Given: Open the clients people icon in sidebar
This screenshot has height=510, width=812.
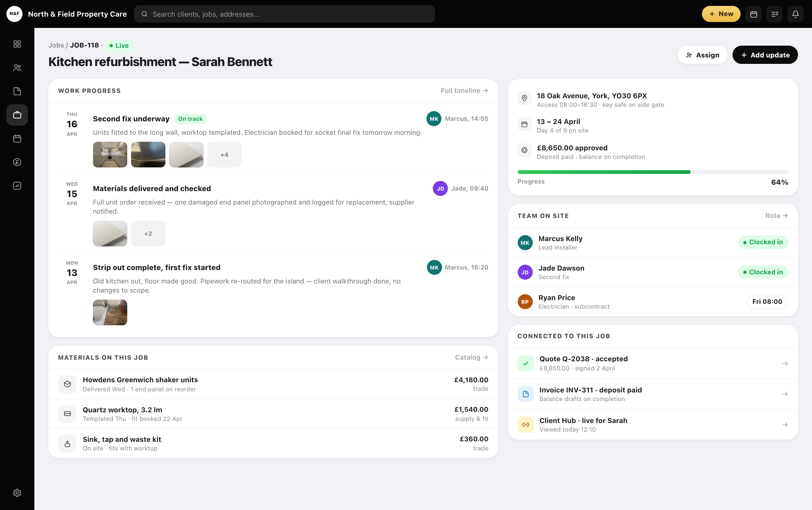Looking at the screenshot, I should [x=17, y=68].
